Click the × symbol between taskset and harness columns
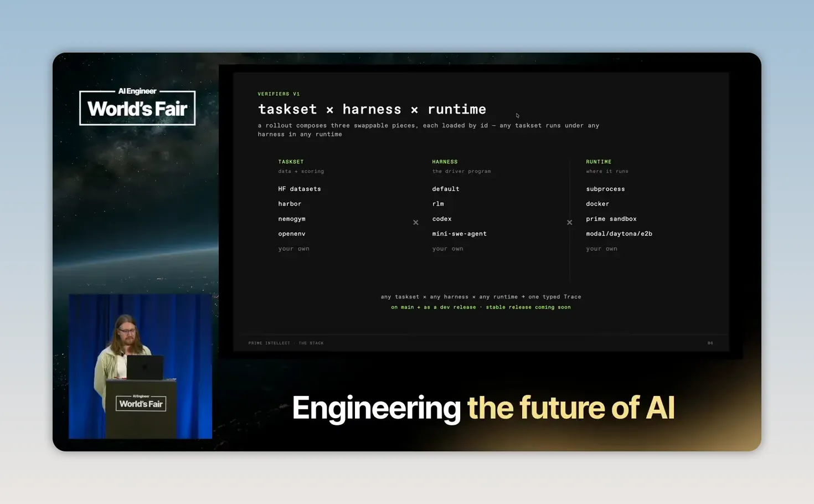The height and width of the screenshot is (504, 814). [416, 223]
